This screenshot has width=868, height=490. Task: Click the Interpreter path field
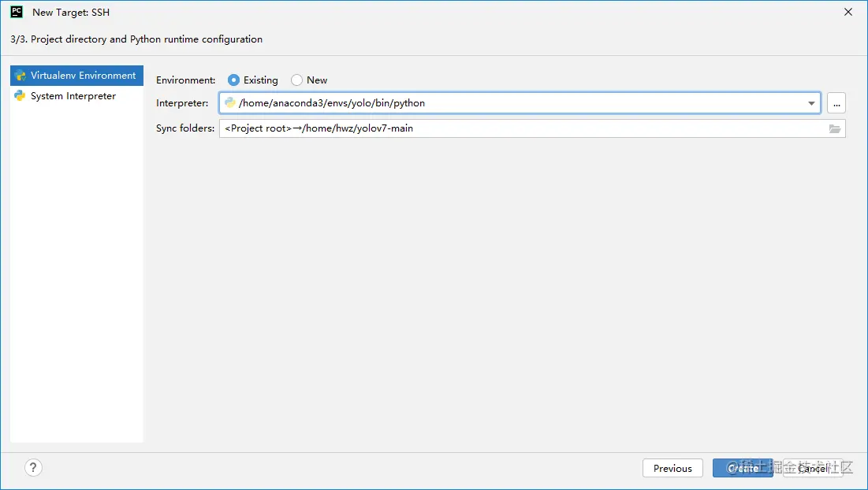point(520,103)
